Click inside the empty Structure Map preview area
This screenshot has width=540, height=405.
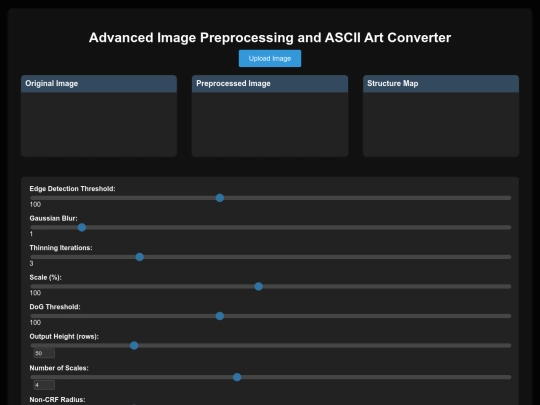(x=441, y=124)
